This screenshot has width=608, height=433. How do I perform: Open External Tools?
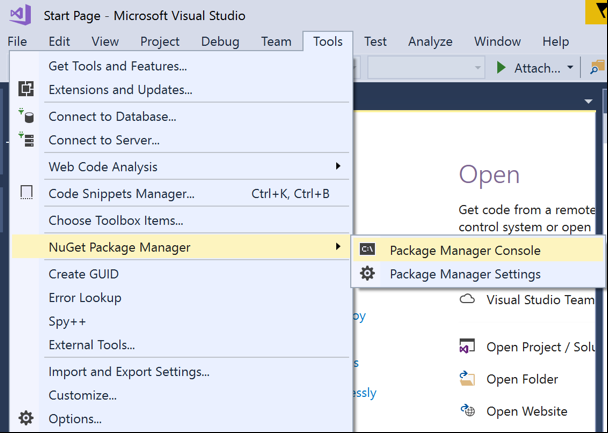pyautogui.click(x=181, y=345)
